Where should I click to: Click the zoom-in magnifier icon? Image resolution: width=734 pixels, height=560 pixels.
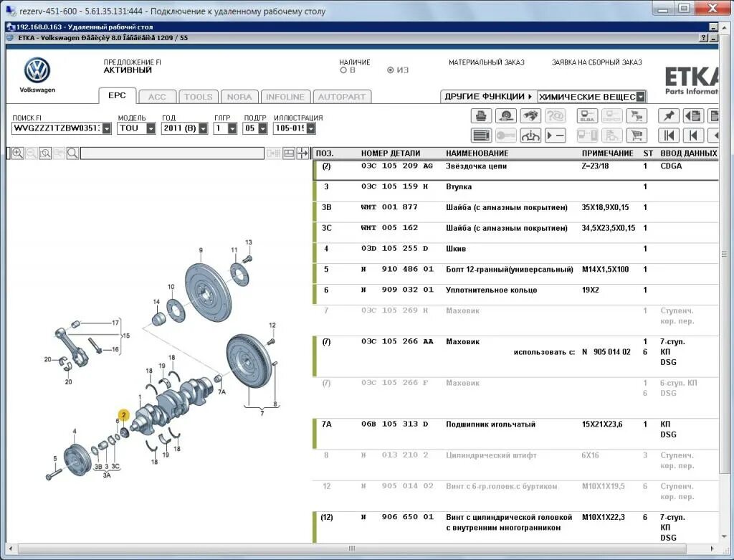pyautogui.click(x=18, y=153)
